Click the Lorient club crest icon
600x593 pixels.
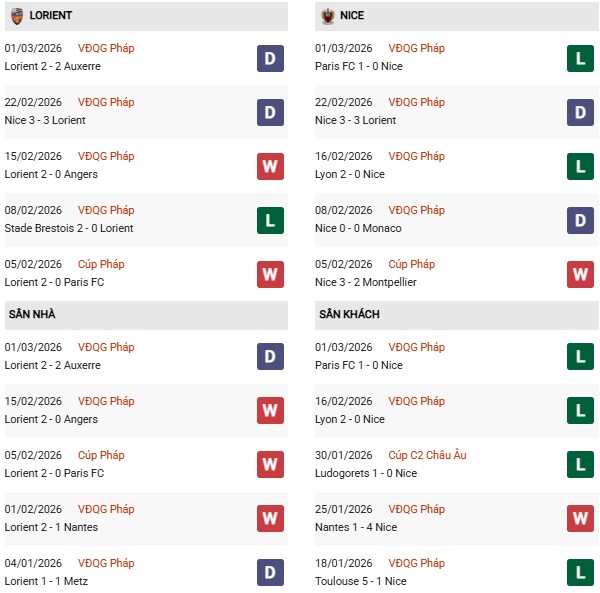(17, 16)
